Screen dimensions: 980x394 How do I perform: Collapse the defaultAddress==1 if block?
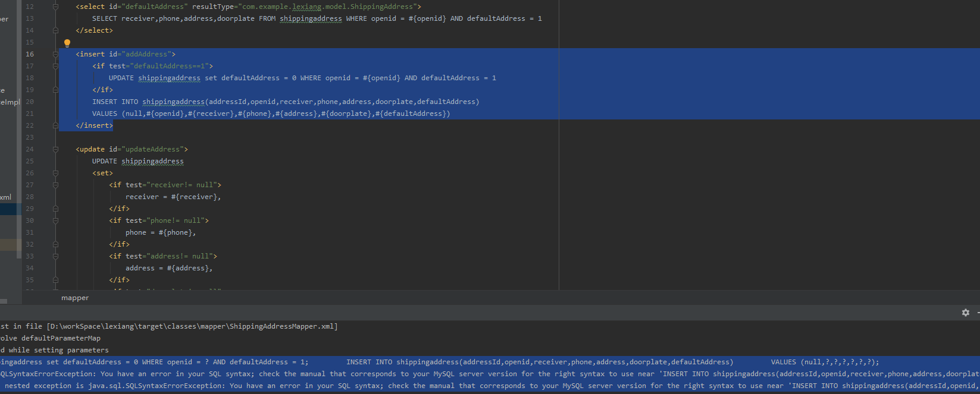coord(55,66)
